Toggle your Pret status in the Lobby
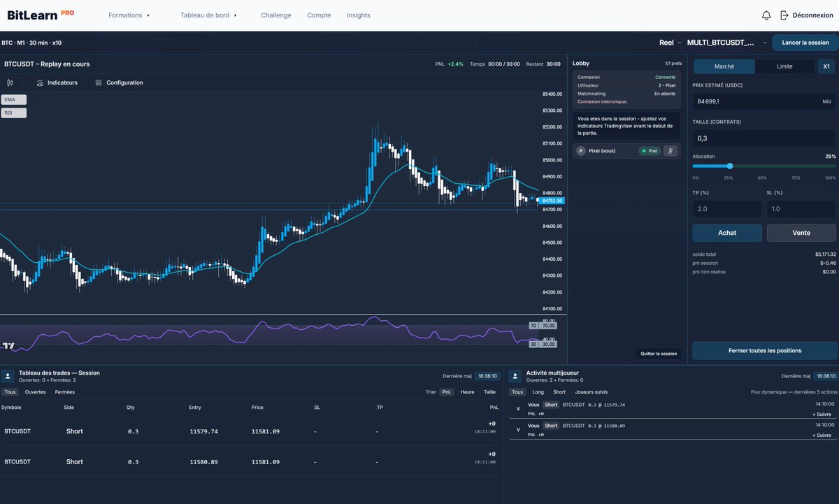839x504 pixels. point(649,150)
